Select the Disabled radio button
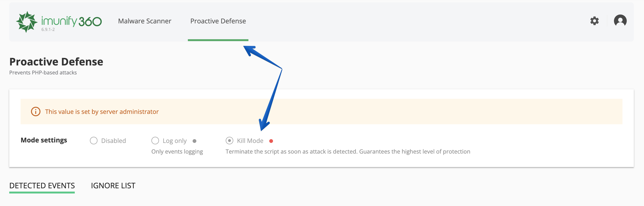 coord(93,141)
